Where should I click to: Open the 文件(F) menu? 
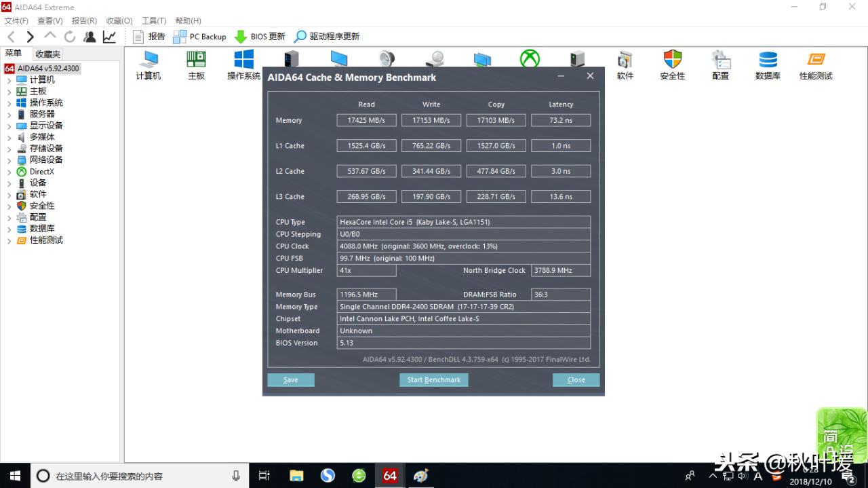(x=15, y=20)
